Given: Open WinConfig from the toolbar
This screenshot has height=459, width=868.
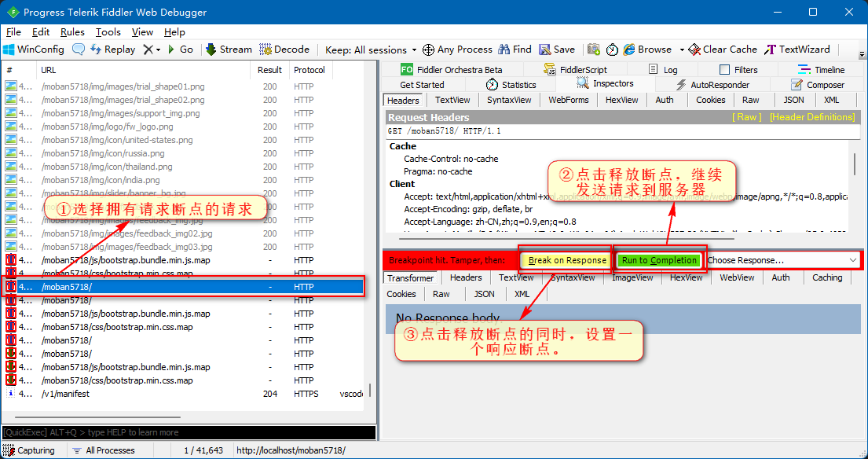Looking at the screenshot, I should pos(34,50).
